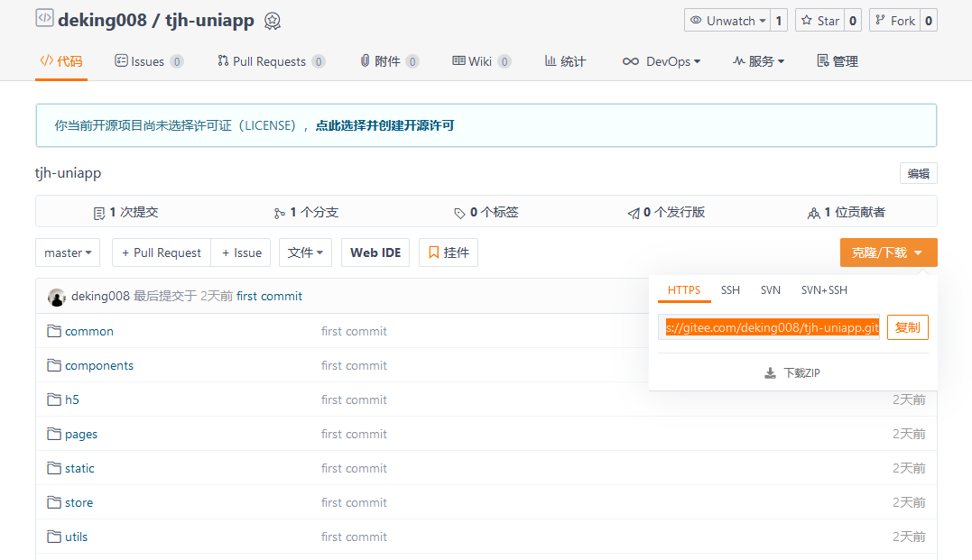The image size is (972, 560).
Task: Click the tag icon next to 0 个标签
Action: (459, 214)
